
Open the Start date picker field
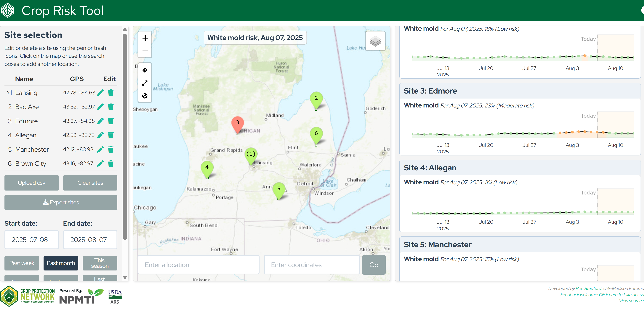click(x=31, y=240)
